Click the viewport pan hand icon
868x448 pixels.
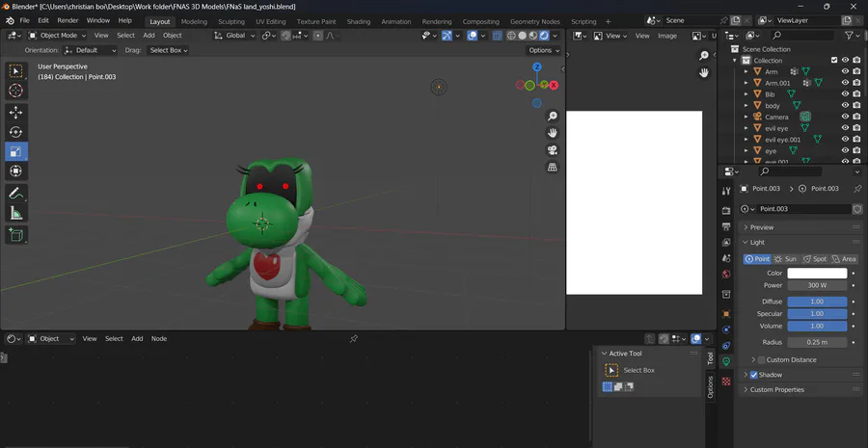[552, 133]
